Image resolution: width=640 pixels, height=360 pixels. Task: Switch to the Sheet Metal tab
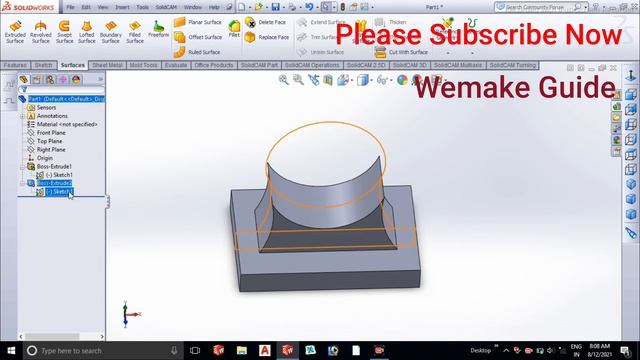(107, 65)
